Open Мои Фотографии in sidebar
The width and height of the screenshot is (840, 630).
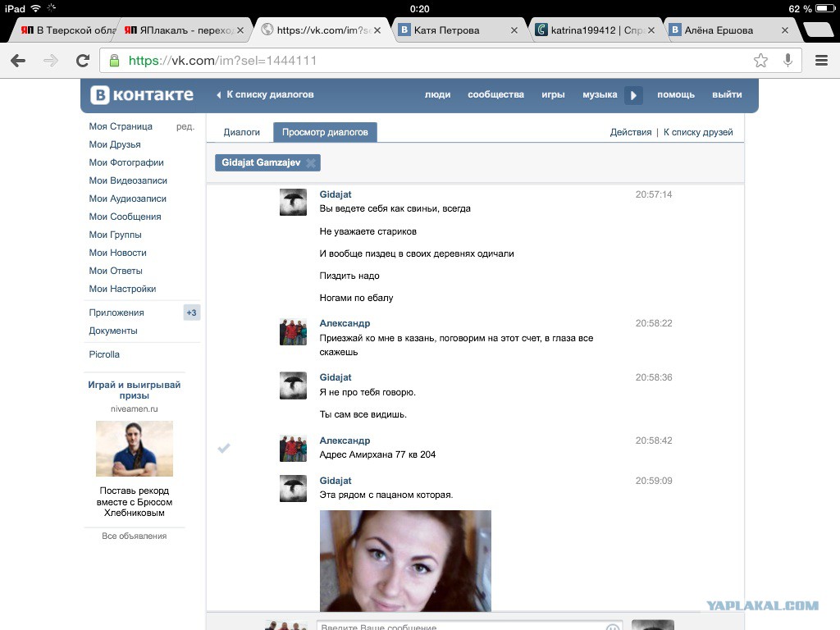(x=126, y=163)
